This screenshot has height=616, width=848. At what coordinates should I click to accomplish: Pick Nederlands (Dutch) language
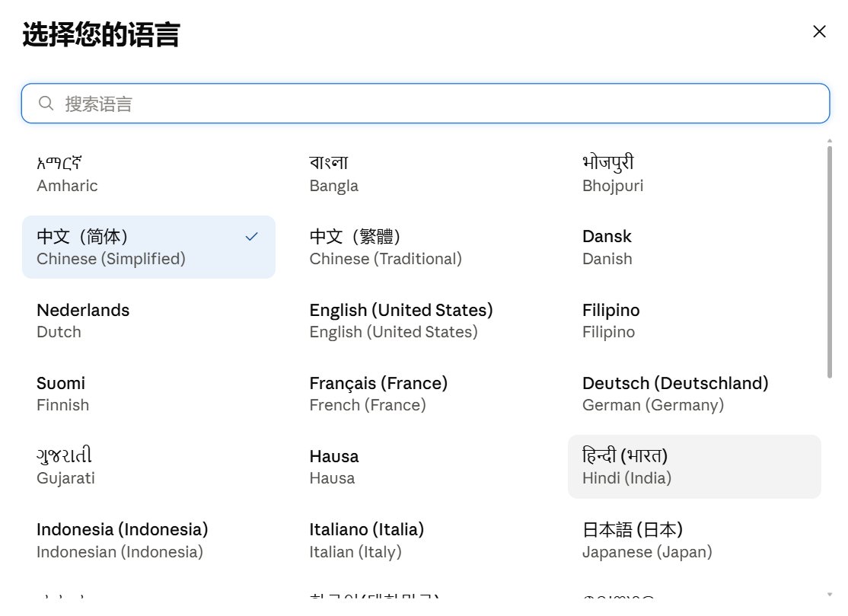click(x=148, y=321)
